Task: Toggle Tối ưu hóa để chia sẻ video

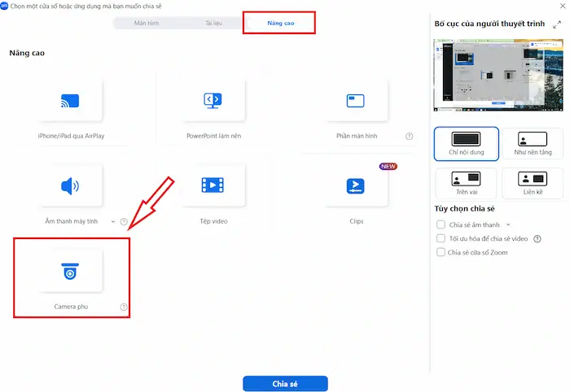Action: (x=441, y=239)
